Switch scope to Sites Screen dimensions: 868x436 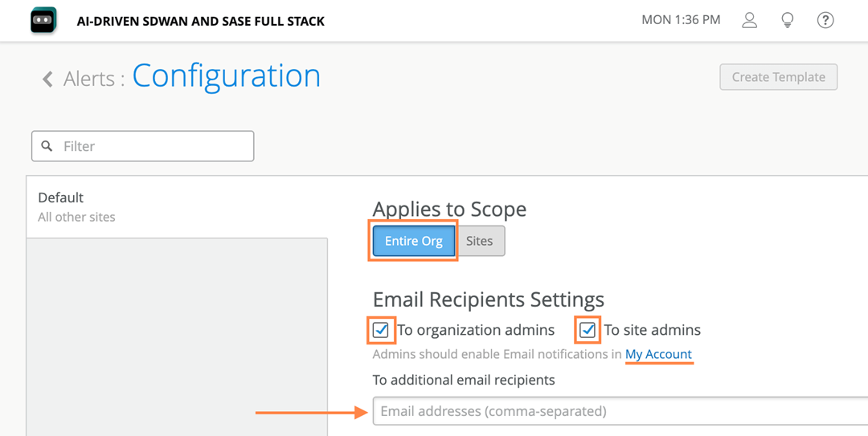480,241
